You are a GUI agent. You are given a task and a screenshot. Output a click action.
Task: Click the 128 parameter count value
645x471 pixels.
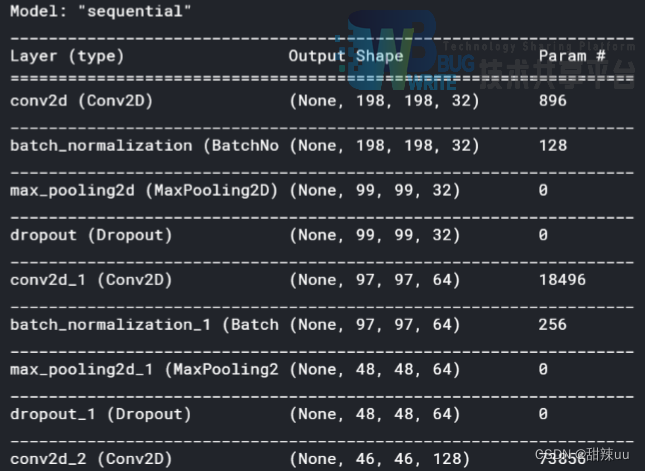click(x=552, y=146)
